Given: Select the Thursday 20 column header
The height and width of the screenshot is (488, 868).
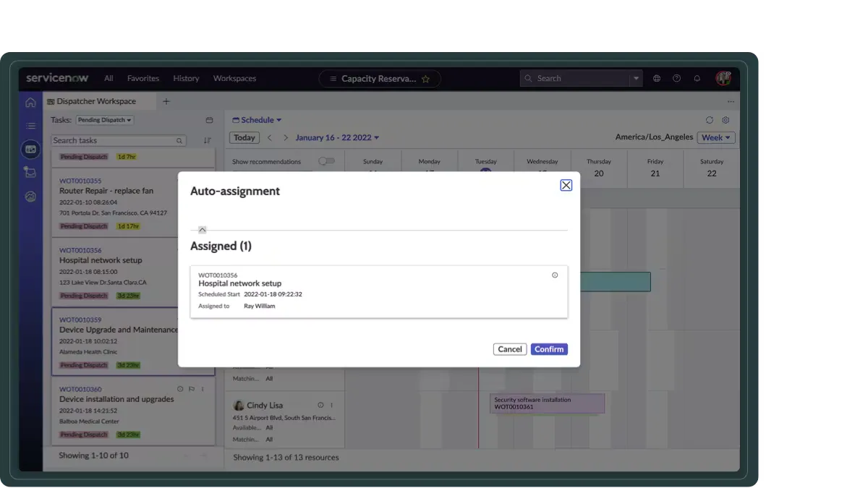Looking at the screenshot, I should (x=599, y=168).
